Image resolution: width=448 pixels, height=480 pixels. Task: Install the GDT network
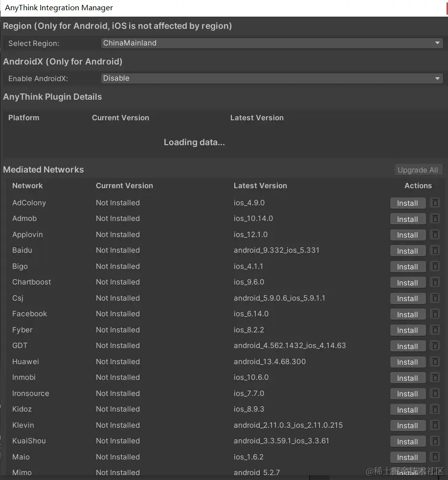(407, 346)
